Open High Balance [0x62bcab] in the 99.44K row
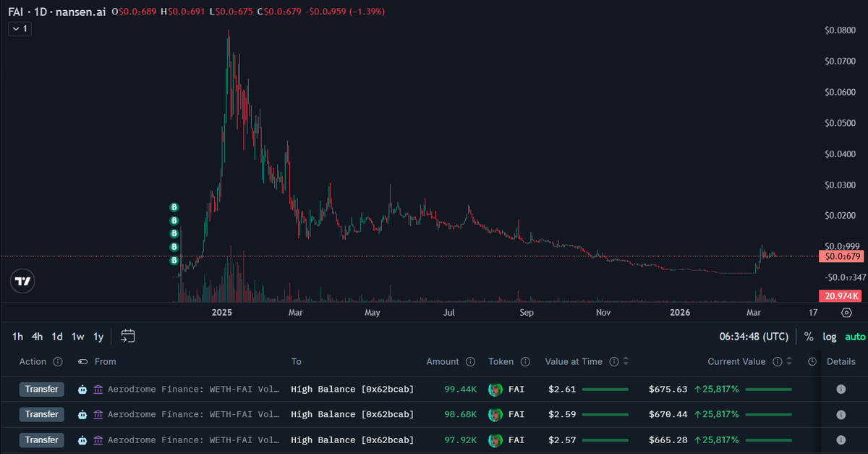 pos(352,390)
